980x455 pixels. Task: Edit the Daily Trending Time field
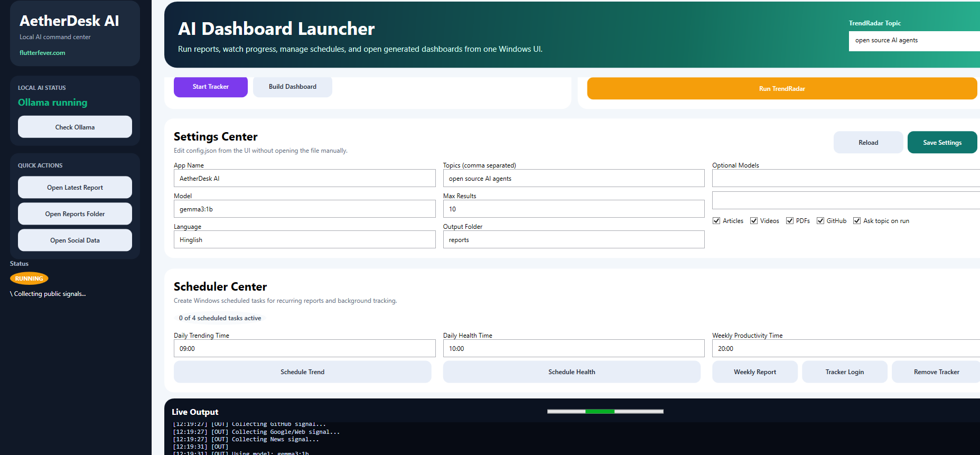[304, 348]
